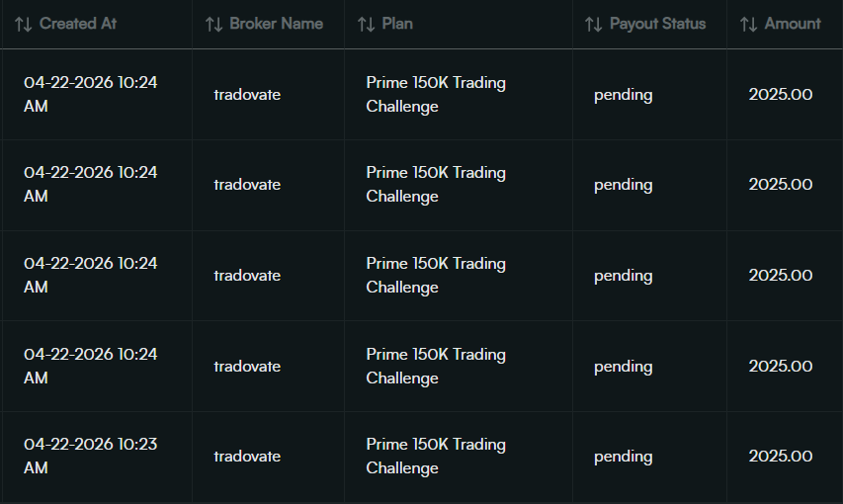Viewport: 843px width, 504px height.
Task: Click the Created At column header label
Action: click(x=78, y=24)
